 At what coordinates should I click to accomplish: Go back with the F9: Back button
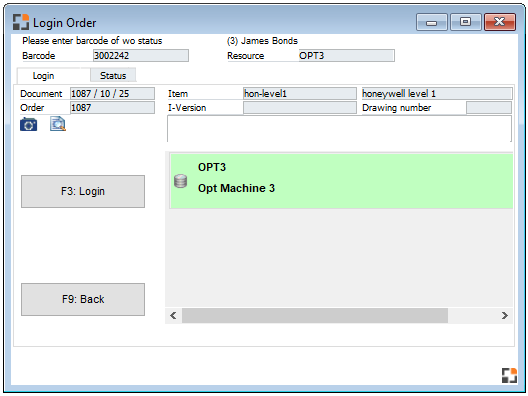coord(83,299)
